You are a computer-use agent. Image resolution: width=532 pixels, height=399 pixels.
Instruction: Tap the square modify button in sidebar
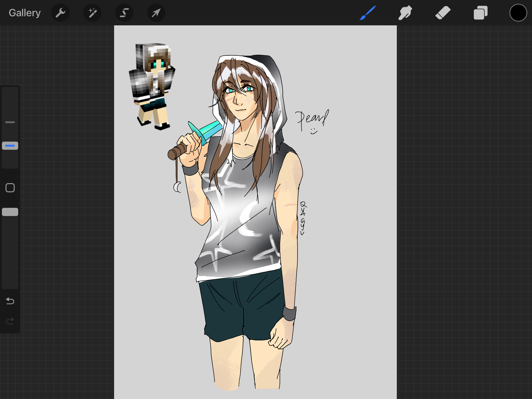click(10, 188)
